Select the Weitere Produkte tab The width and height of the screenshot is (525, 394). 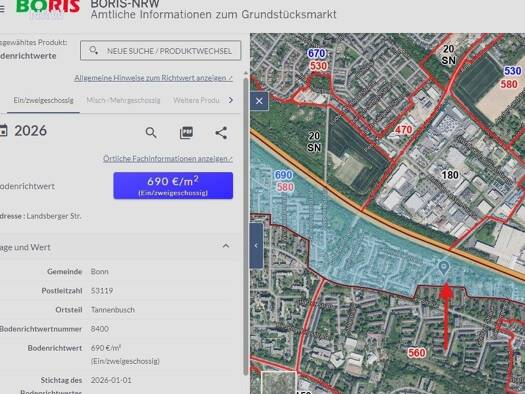(x=196, y=100)
